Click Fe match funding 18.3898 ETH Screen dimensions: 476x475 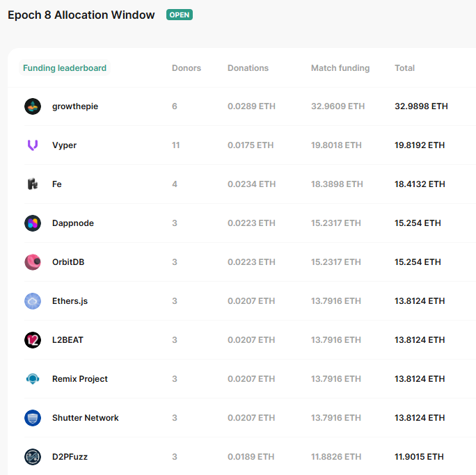pos(337,184)
